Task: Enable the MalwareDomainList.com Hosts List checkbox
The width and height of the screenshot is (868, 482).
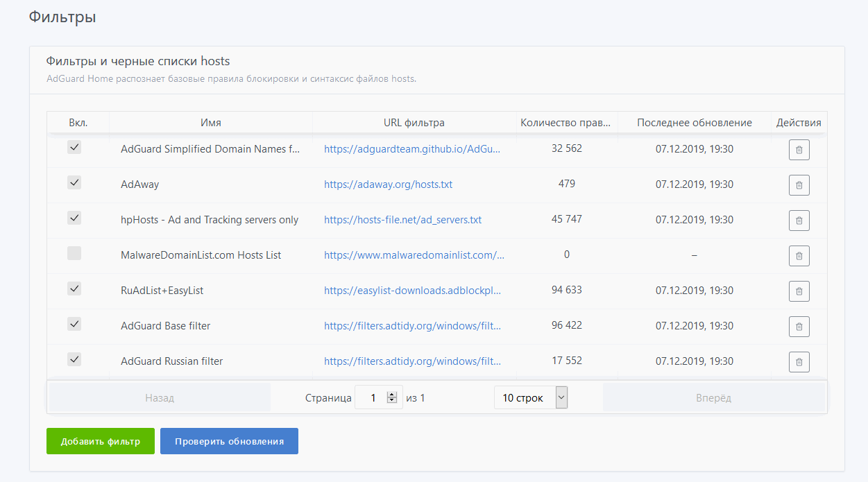Action: (74, 254)
